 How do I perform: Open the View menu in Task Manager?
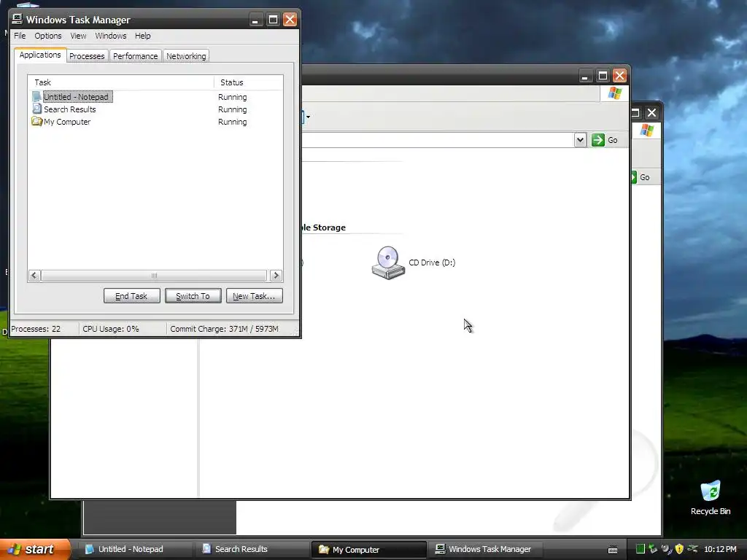click(78, 36)
